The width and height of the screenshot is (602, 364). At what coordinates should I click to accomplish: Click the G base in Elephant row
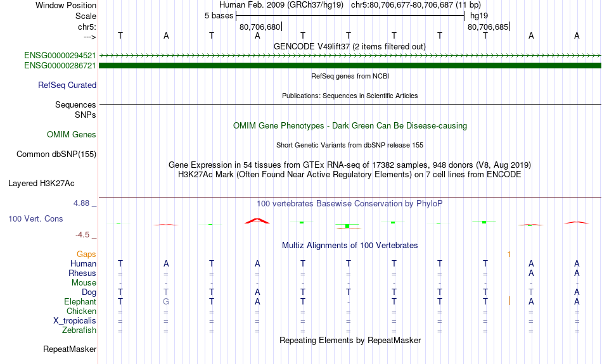166,302
